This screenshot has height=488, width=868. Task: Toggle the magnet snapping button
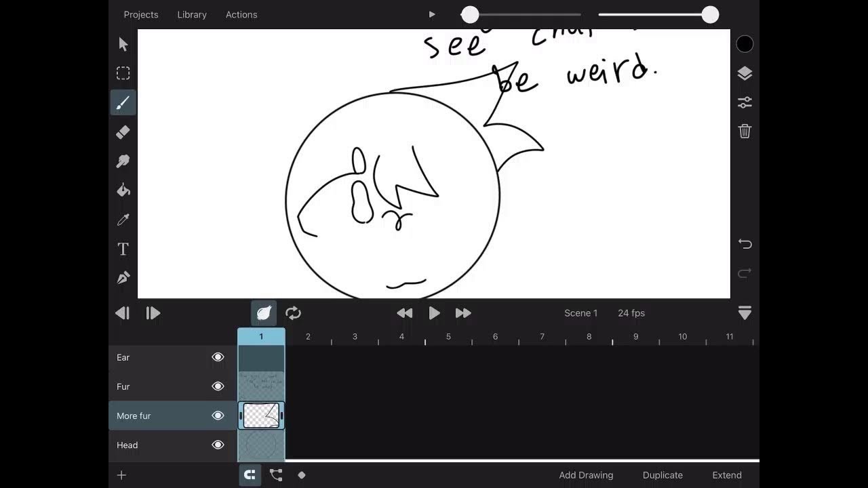tap(250, 475)
